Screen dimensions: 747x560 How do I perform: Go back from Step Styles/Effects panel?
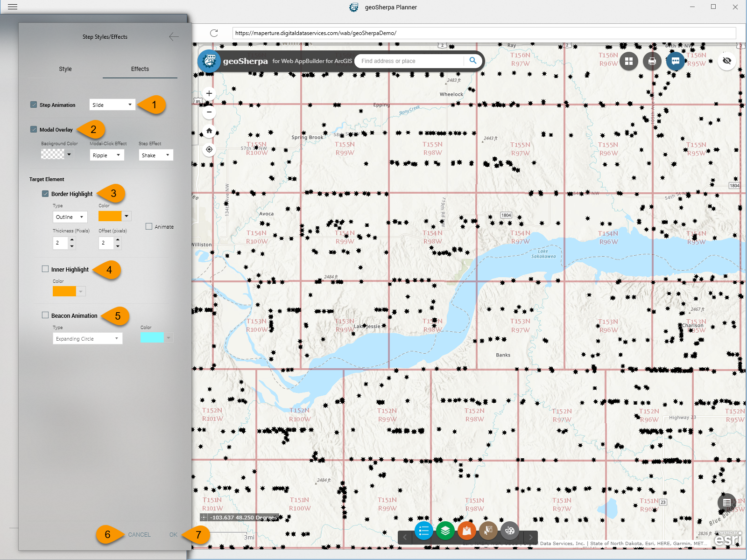pos(174,37)
